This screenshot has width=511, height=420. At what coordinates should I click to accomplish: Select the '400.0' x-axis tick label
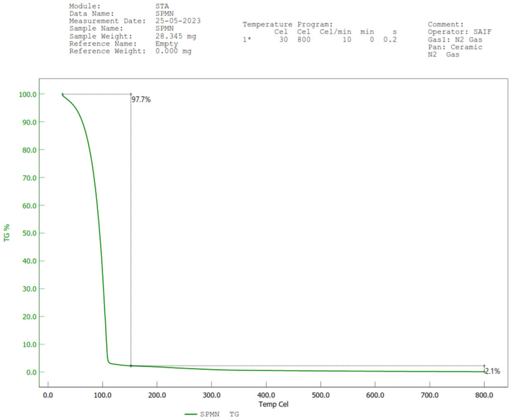(x=266, y=395)
